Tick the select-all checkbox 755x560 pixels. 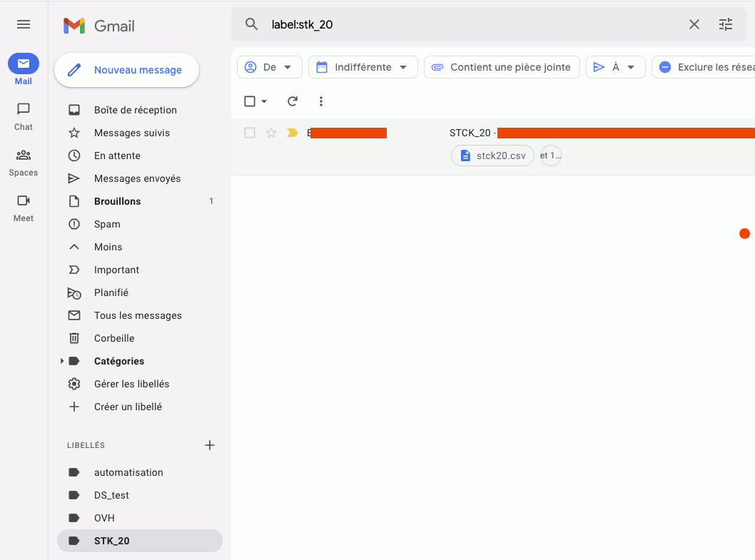click(250, 101)
